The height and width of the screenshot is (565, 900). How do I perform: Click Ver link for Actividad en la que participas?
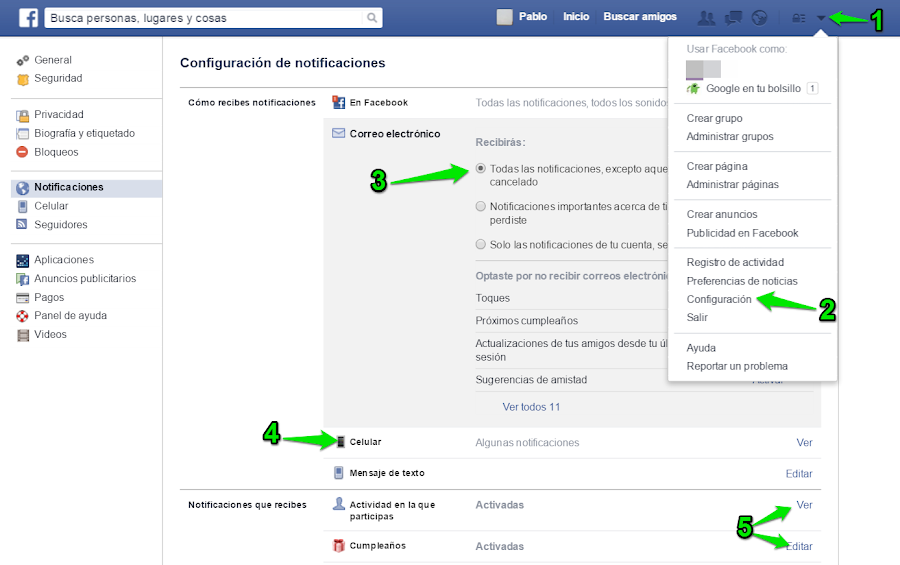pyautogui.click(x=804, y=505)
